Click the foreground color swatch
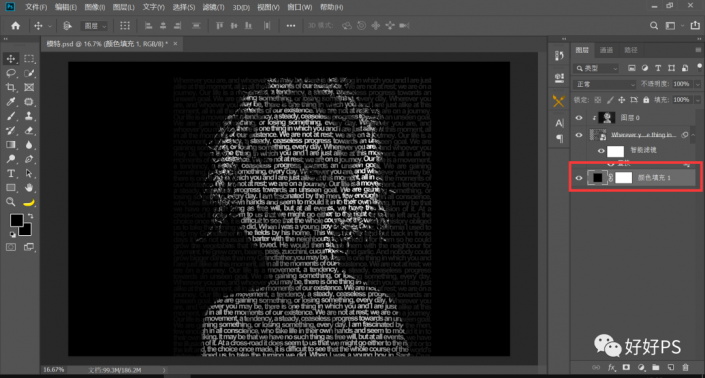Viewport: 705px width, 378px height. 17,220
